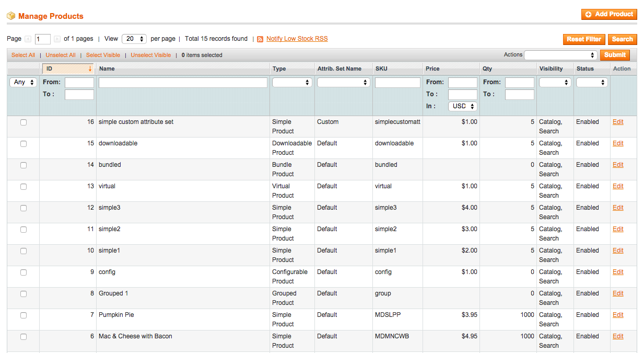Check the simple2 row checkbox
Screen dimensions: 644x353
(24, 230)
